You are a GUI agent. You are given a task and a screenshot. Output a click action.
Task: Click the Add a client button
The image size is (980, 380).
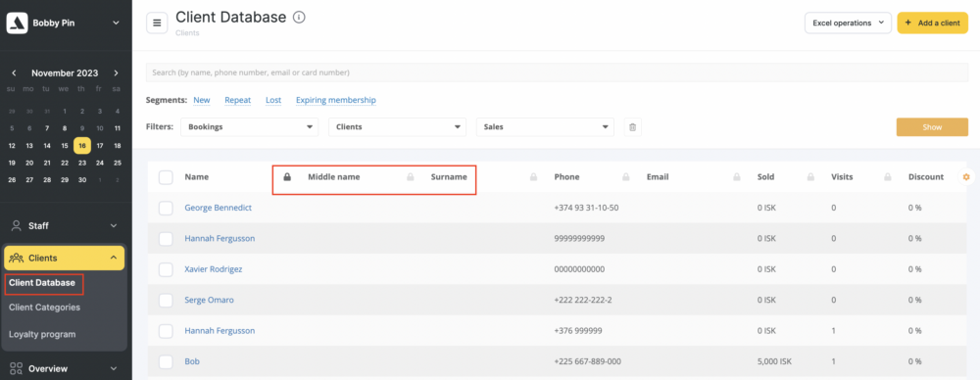pyautogui.click(x=933, y=24)
